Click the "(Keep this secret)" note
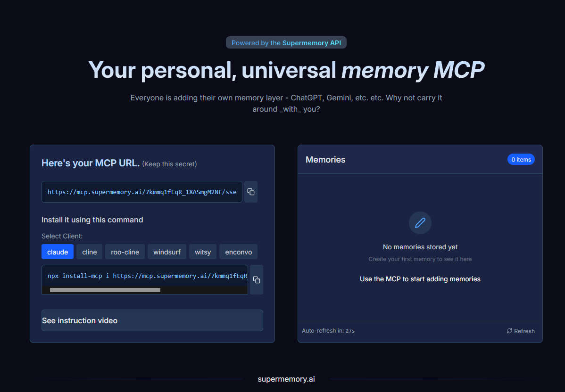565x392 pixels. pyautogui.click(x=169, y=164)
